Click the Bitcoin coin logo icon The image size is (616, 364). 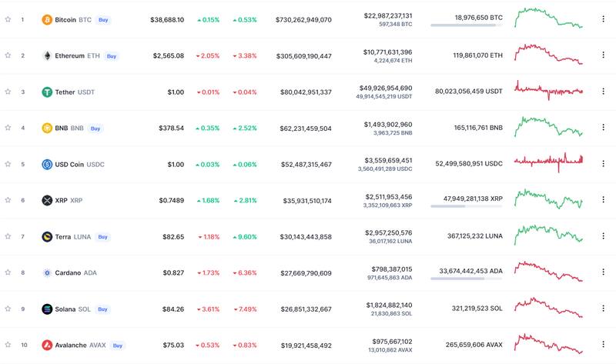[x=47, y=19]
